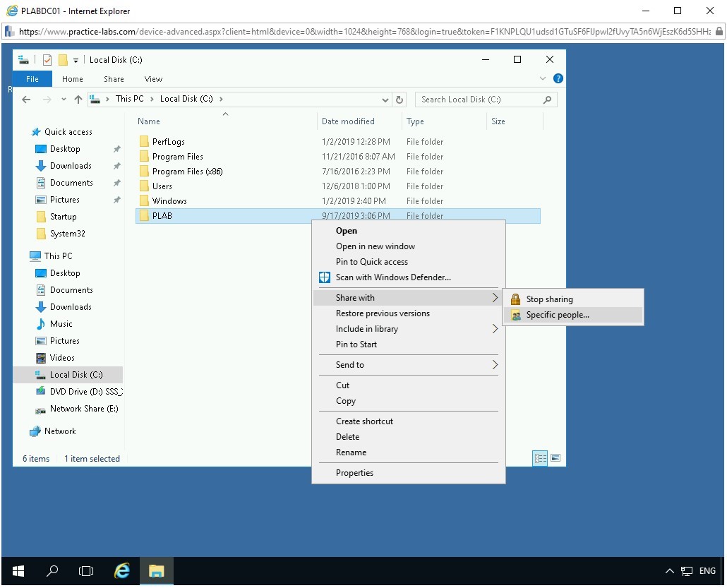This screenshot has width=727, height=588.
Task: Expand the Share with submenu arrow
Action: coord(495,298)
